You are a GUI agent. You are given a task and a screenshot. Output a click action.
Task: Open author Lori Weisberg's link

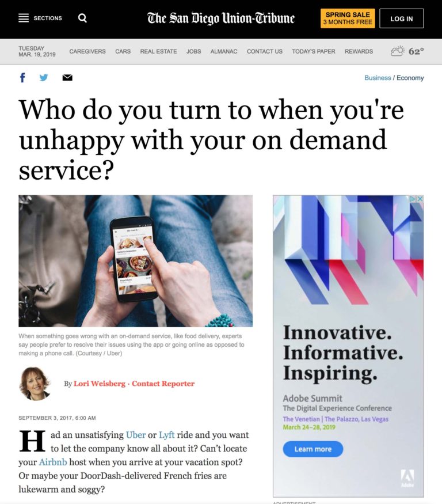[x=99, y=384]
